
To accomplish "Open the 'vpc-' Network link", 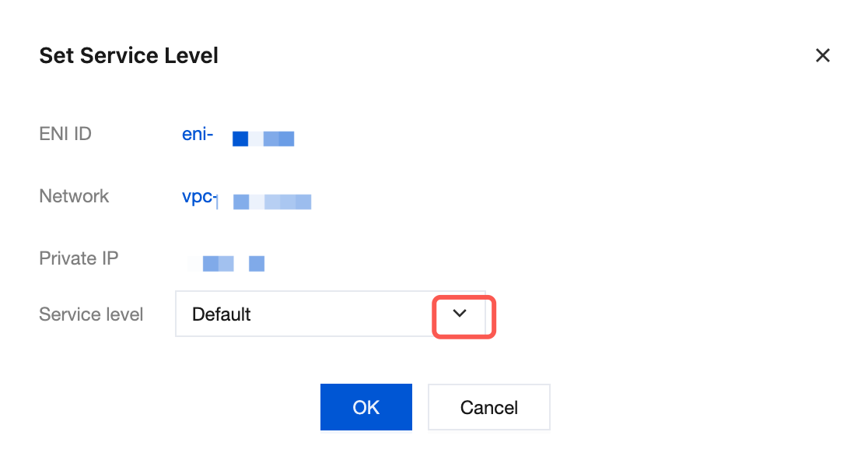I will (198, 196).
